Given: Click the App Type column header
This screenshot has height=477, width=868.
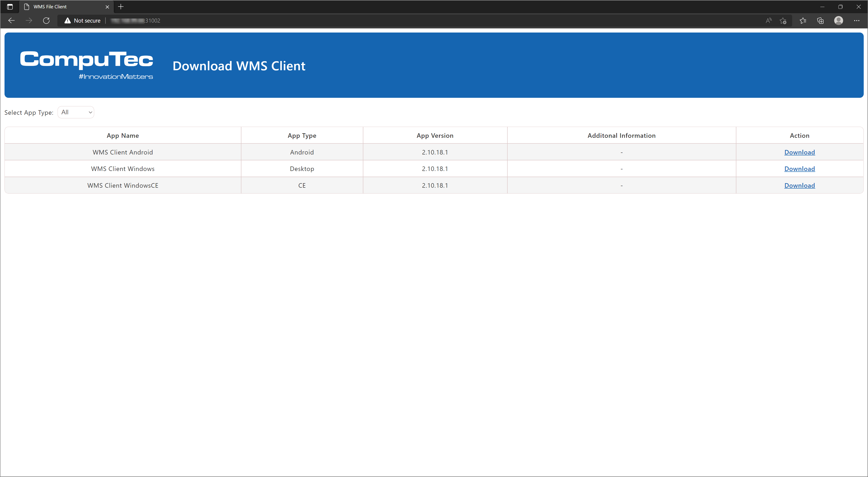Looking at the screenshot, I should pyautogui.click(x=302, y=136).
